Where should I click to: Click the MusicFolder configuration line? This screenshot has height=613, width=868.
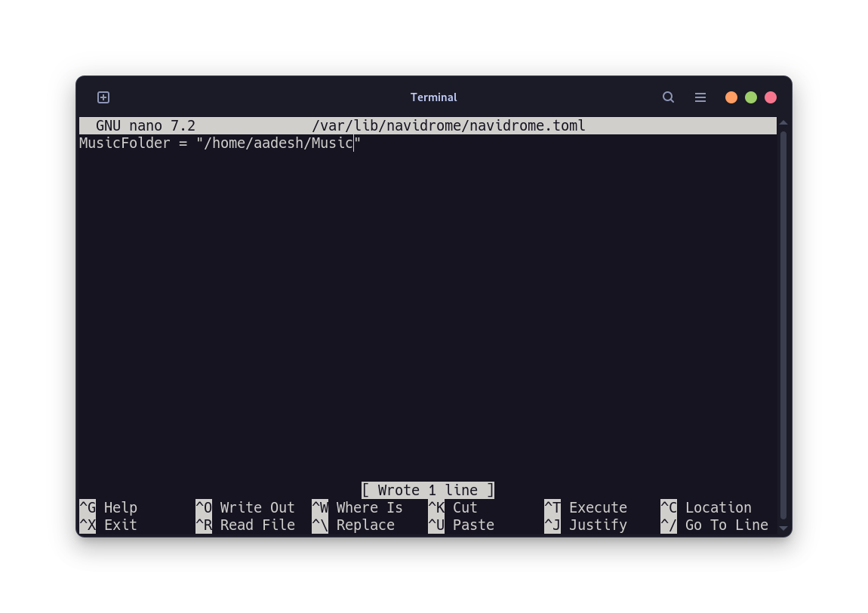219,143
